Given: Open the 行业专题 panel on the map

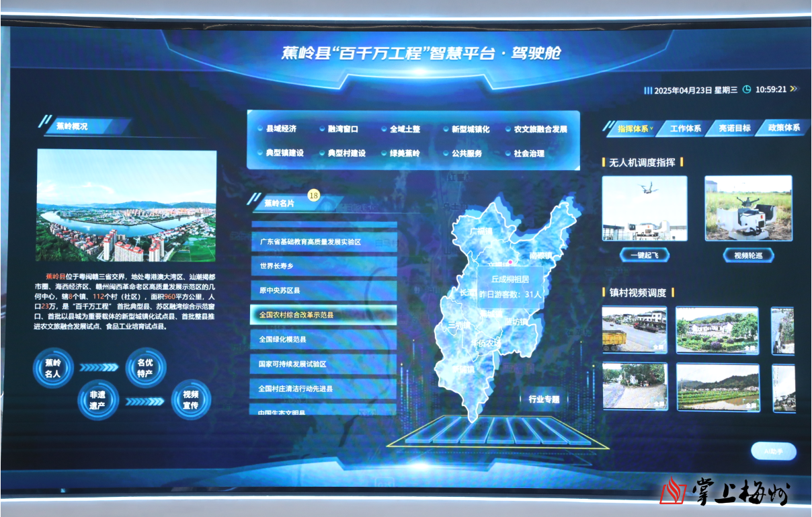Looking at the screenshot, I should (x=544, y=399).
